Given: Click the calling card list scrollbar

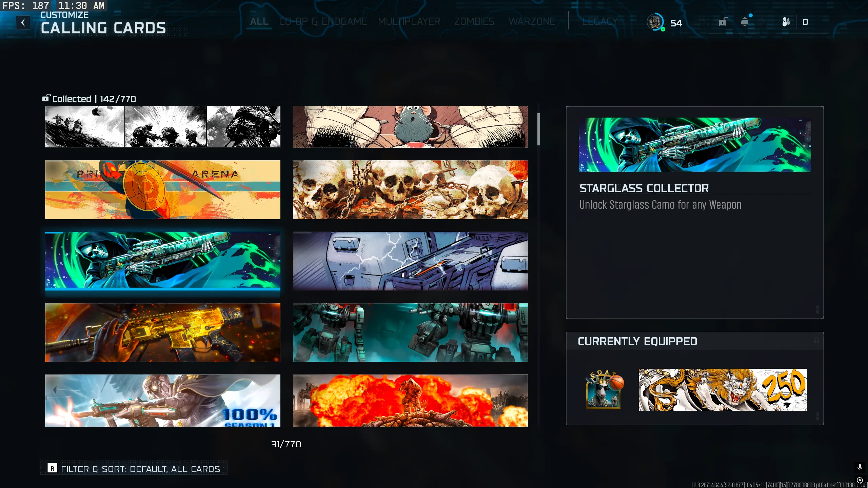Looking at the screenshot, I should 539,129.
